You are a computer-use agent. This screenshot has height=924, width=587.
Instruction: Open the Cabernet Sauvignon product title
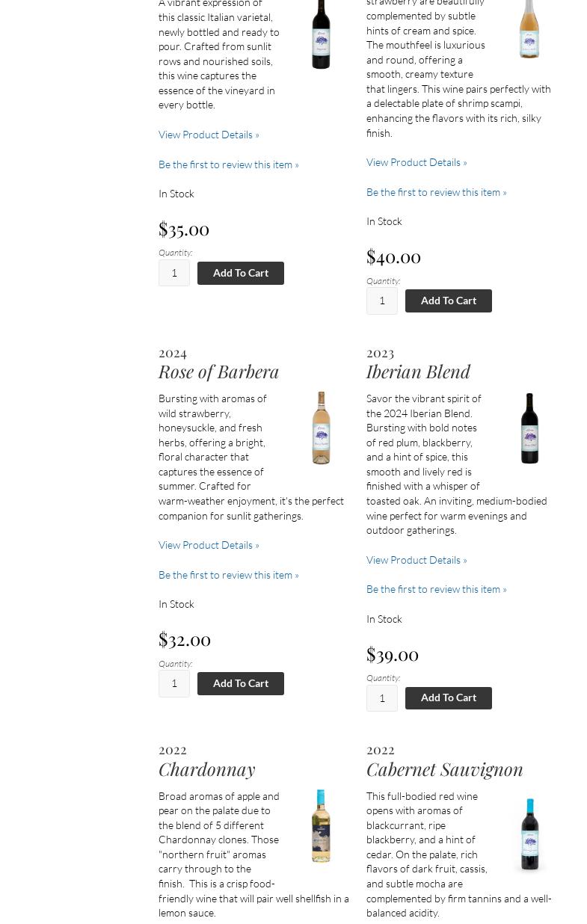click(444, 769)
